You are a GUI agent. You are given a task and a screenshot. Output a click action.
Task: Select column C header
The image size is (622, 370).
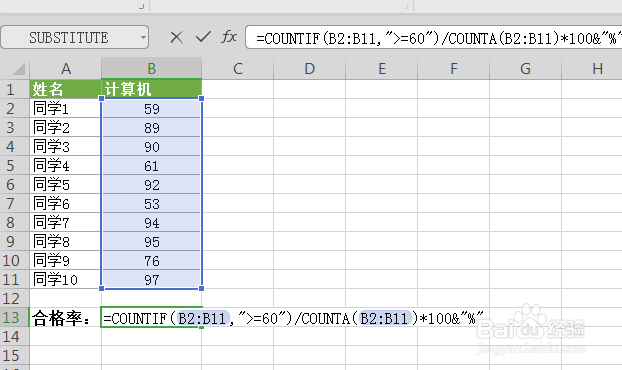click(237, 69)
